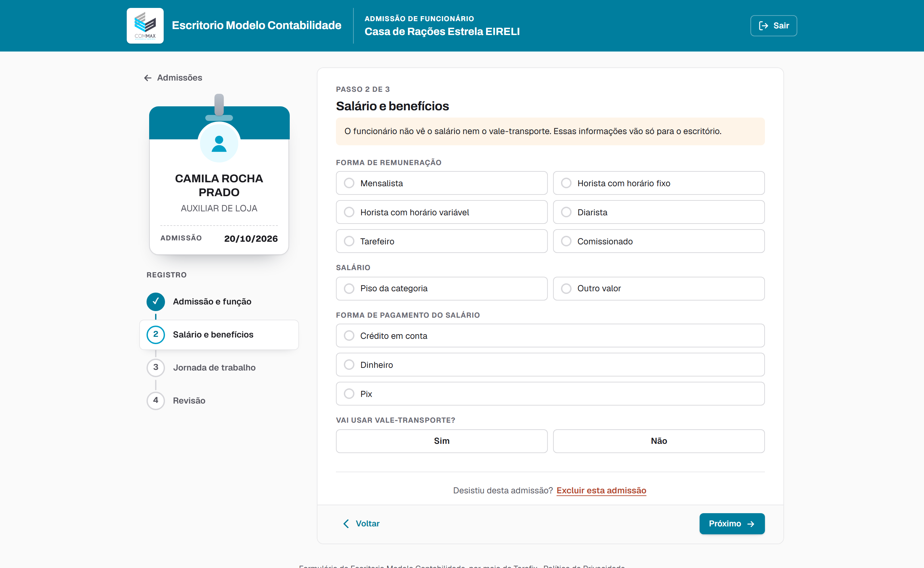Select Piso da categoria salary

tap(442, 289)
